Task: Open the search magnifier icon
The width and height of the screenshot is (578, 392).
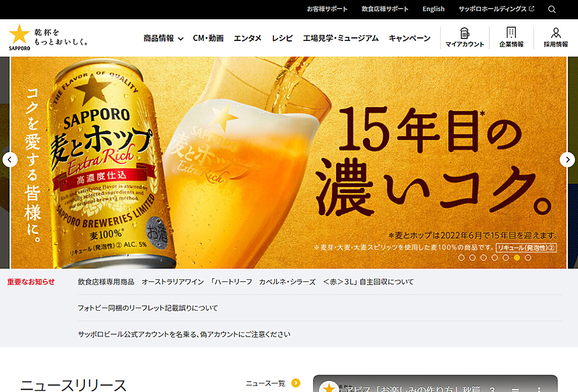Action: [552, 9]
